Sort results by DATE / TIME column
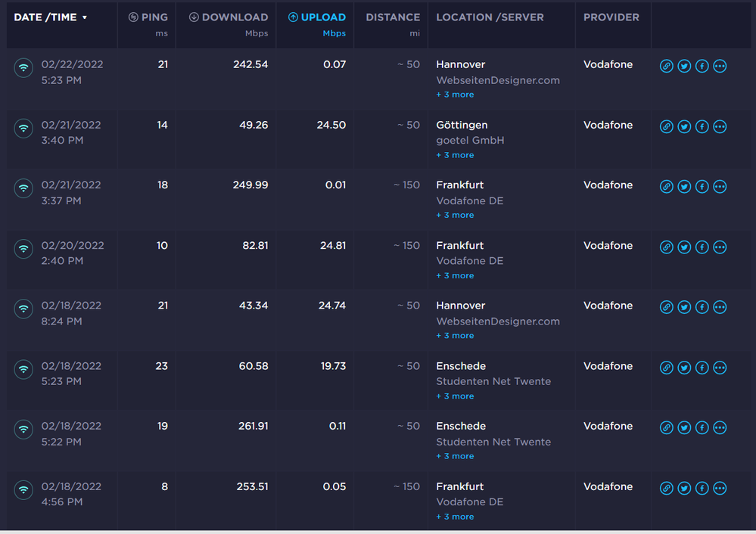 (x=50, y=17)
